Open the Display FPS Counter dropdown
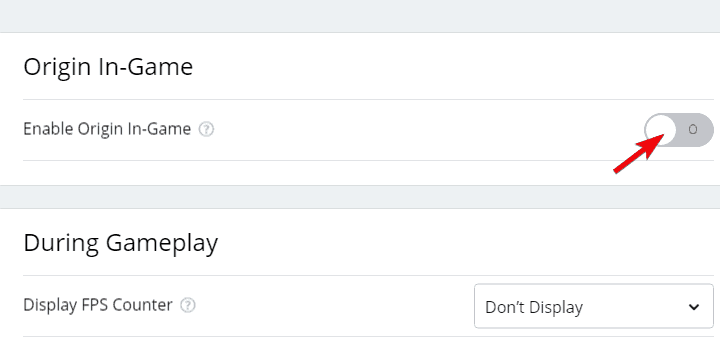 point(594,306)
